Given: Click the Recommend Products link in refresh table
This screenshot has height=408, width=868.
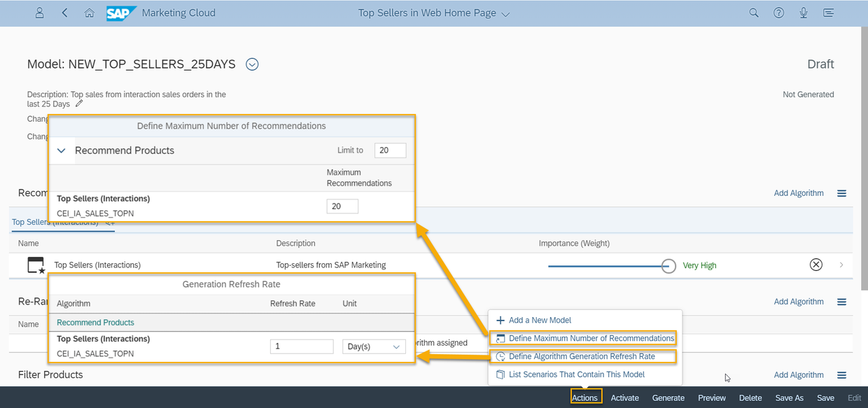Looking at the screenshot, I should [95, 323].
